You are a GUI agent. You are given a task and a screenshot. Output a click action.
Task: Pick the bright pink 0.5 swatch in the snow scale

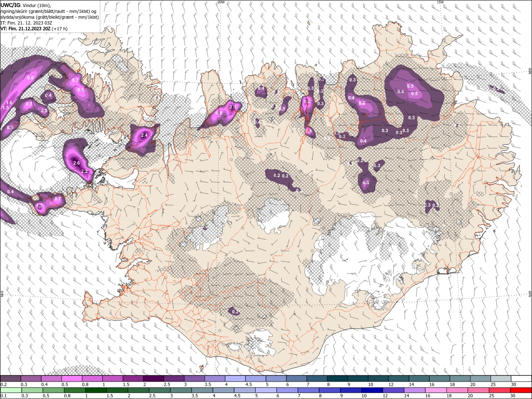(x=71, y=379)
